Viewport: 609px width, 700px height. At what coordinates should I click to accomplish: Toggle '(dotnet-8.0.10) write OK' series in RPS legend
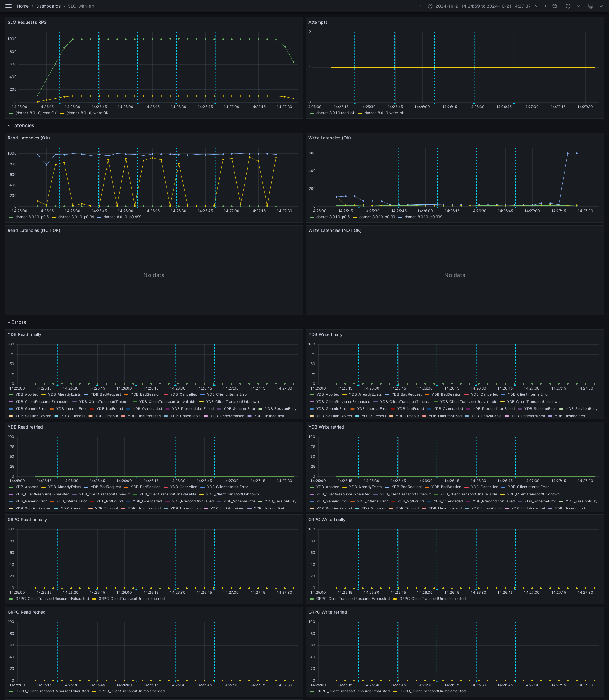[x=87, y=113]
